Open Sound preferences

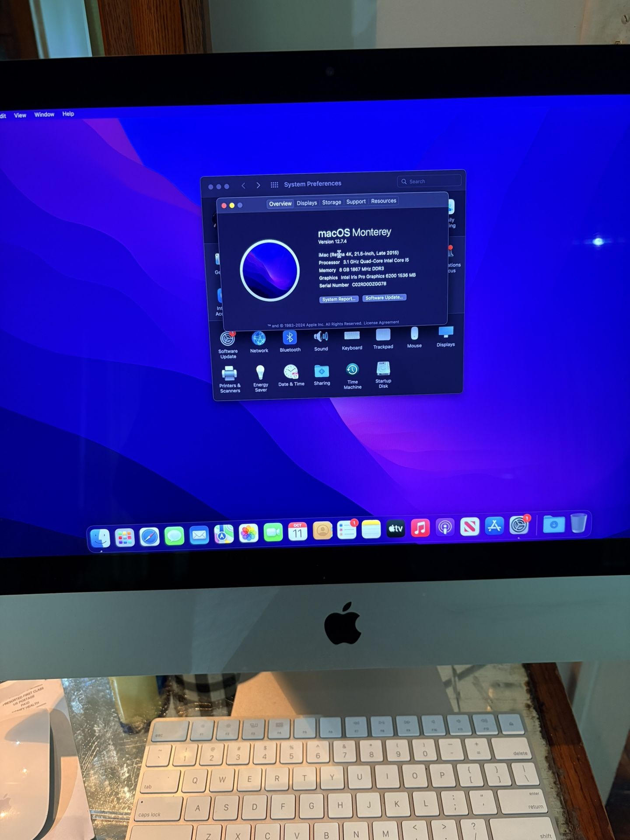click(321, 337)
